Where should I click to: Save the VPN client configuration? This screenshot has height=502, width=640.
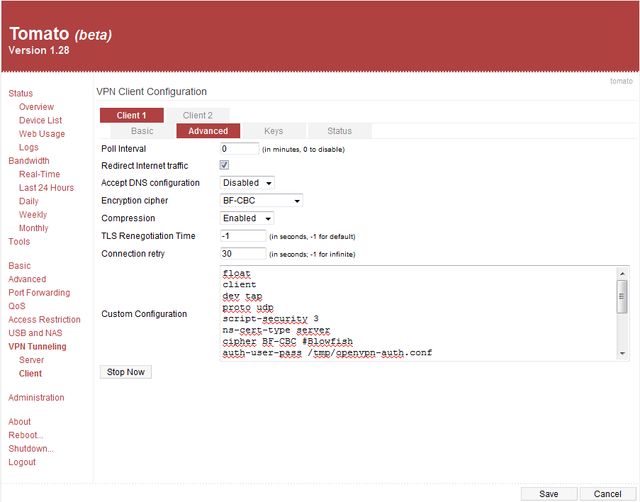pyautogui.click(x=549, y=494)
